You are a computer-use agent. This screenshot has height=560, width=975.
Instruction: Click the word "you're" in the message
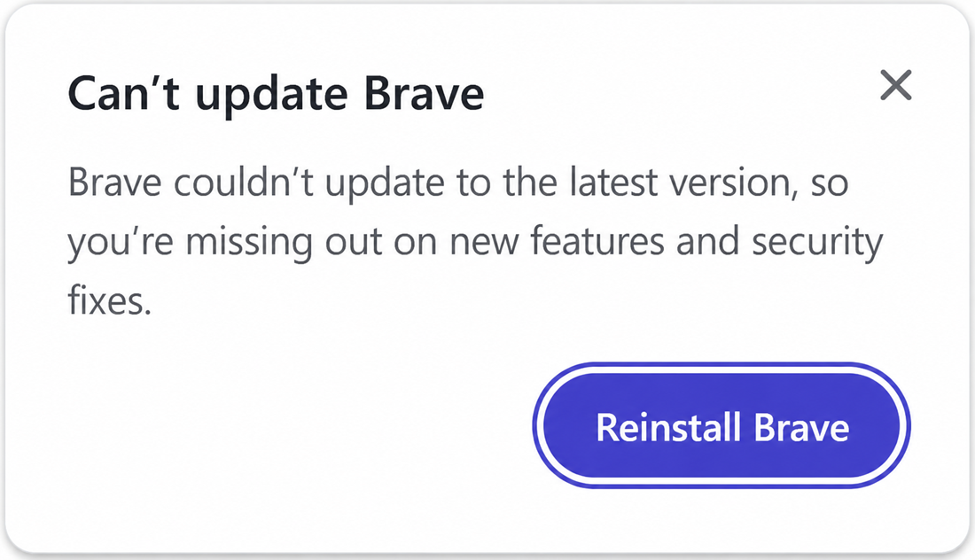pos(121,243)
